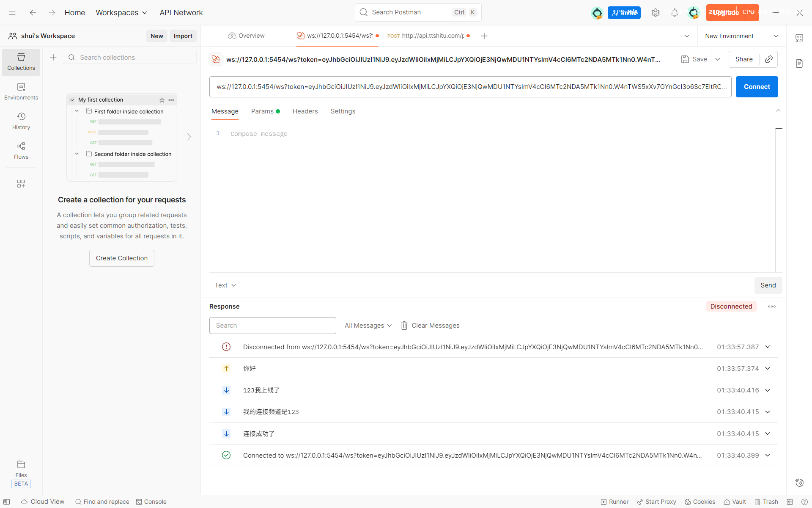Open the Environments sidebar panel

click(x=21, y=91)
